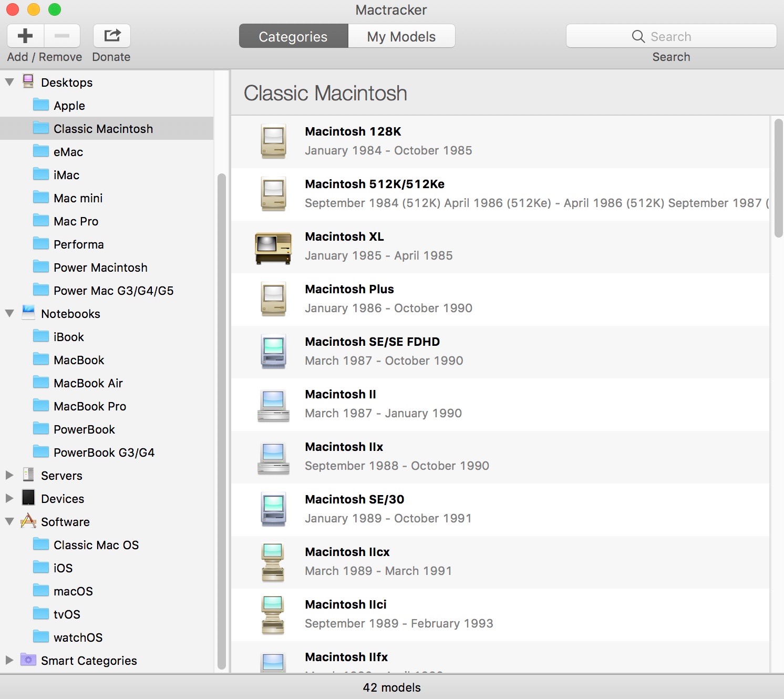Click the MacBook Pro folder icon

(41, 405)
